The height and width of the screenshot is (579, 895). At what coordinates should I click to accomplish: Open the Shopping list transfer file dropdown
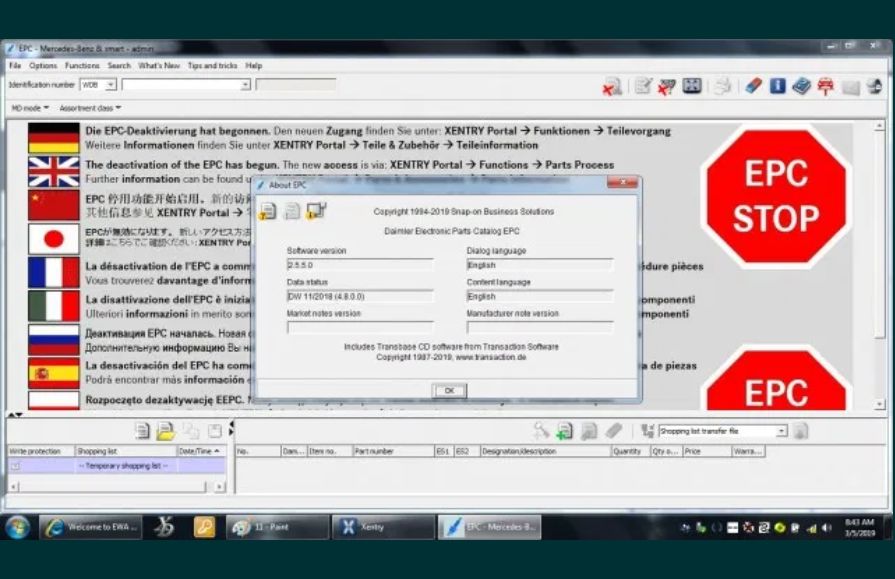tap(781, 431)
